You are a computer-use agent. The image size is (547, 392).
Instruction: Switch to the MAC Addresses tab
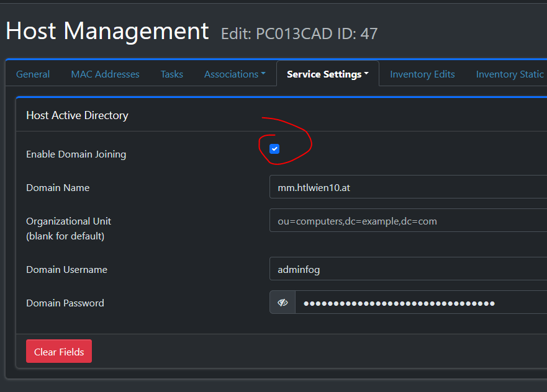105,74
